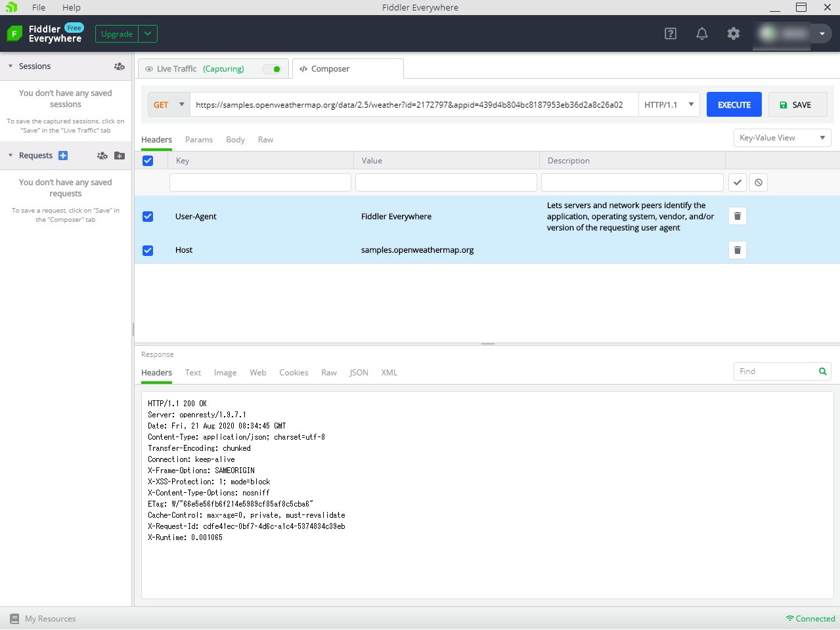Click 'samples.openweathermap.org' value cell
This screenshot has height=630, width=840.
(418, 250)
